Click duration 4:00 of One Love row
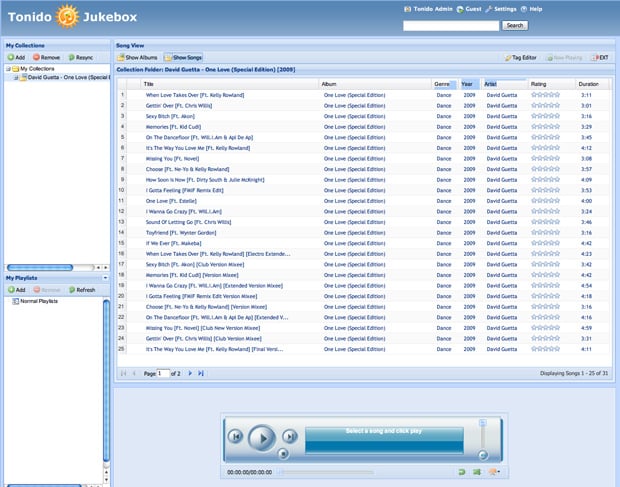Screen dimensions: 620x487 (586, 201)
